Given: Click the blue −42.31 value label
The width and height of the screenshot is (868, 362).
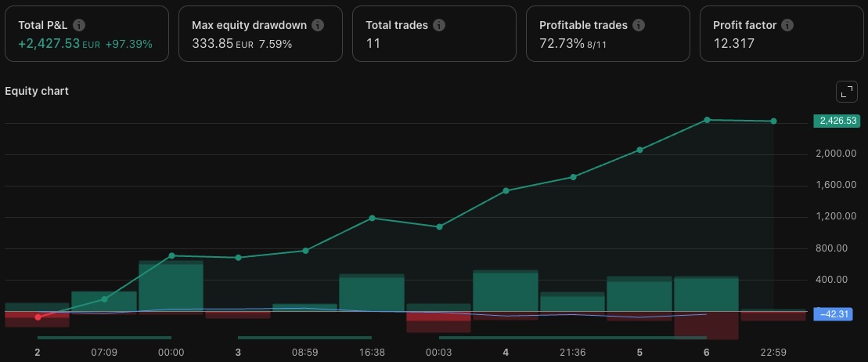Looking at the screenshot, I should pos(836,313).
